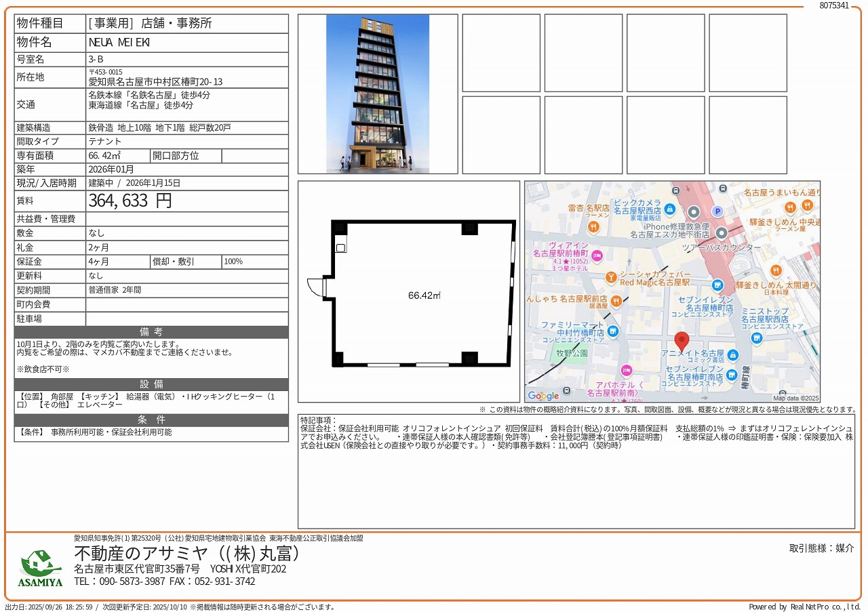Screen dimensions: 868x612
Task: Click the Red Magic cocktail bar marker
Action: click(x=611, y=277)
